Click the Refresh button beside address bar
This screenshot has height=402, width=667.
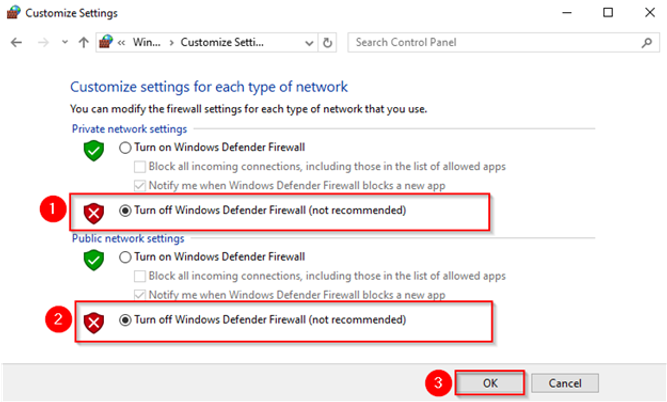pos(327,43)
